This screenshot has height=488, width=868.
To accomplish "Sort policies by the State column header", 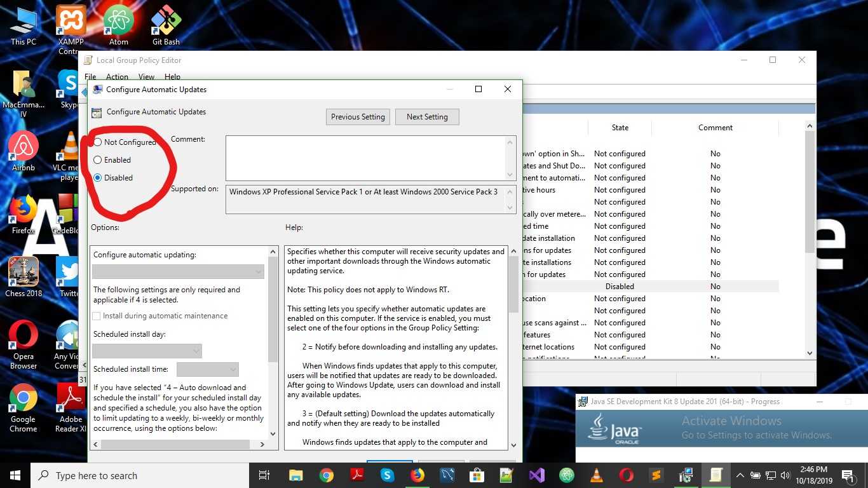I will 620,128.
